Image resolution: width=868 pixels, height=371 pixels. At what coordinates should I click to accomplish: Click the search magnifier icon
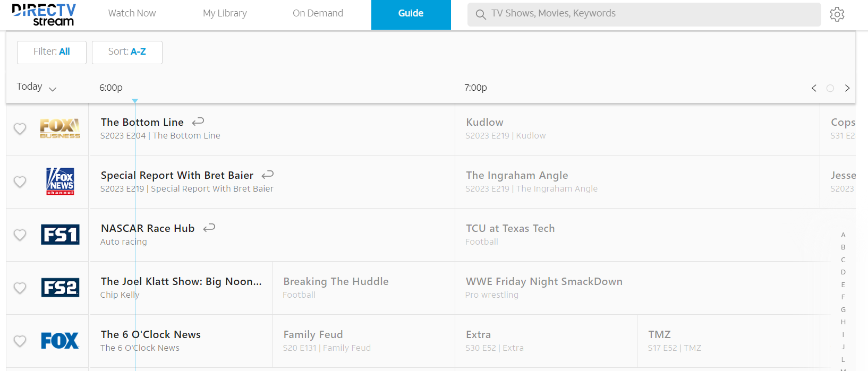[481, 14]
